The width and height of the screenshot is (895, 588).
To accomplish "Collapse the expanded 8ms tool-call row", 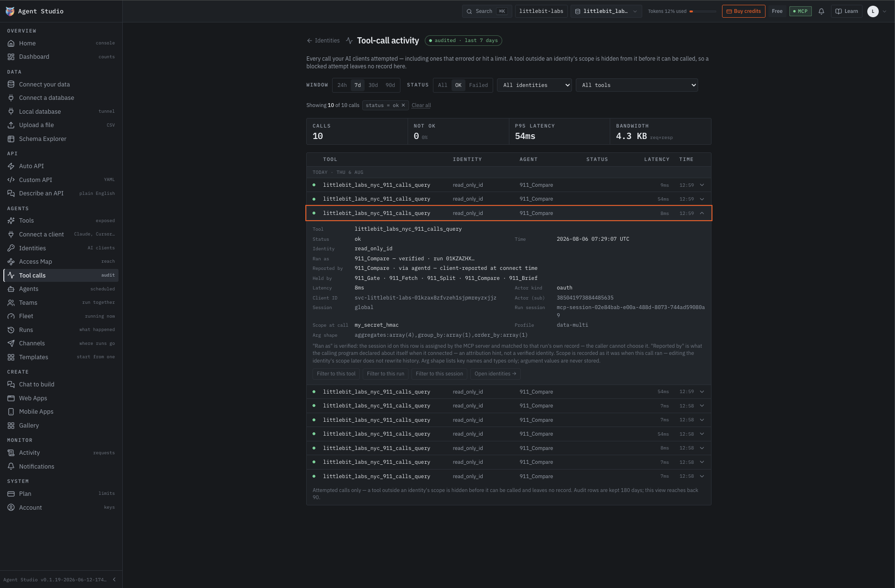I will click(509, 213).
